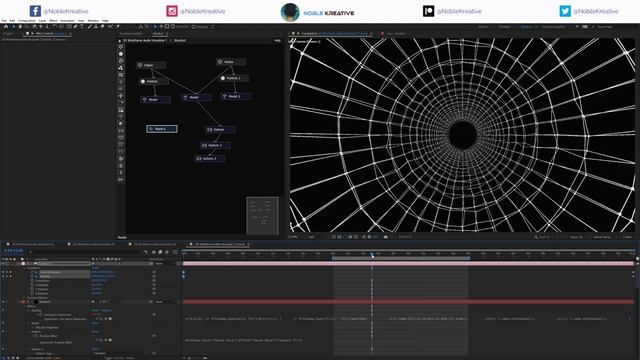Open composition mini-flowchart icon in timeline

coord(146,252)
